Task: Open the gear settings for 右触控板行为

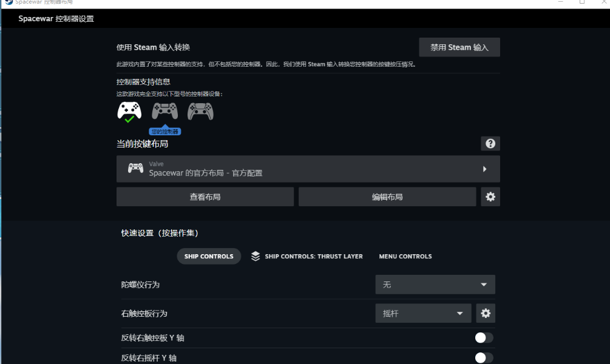Action: click(x=486, y=313)
